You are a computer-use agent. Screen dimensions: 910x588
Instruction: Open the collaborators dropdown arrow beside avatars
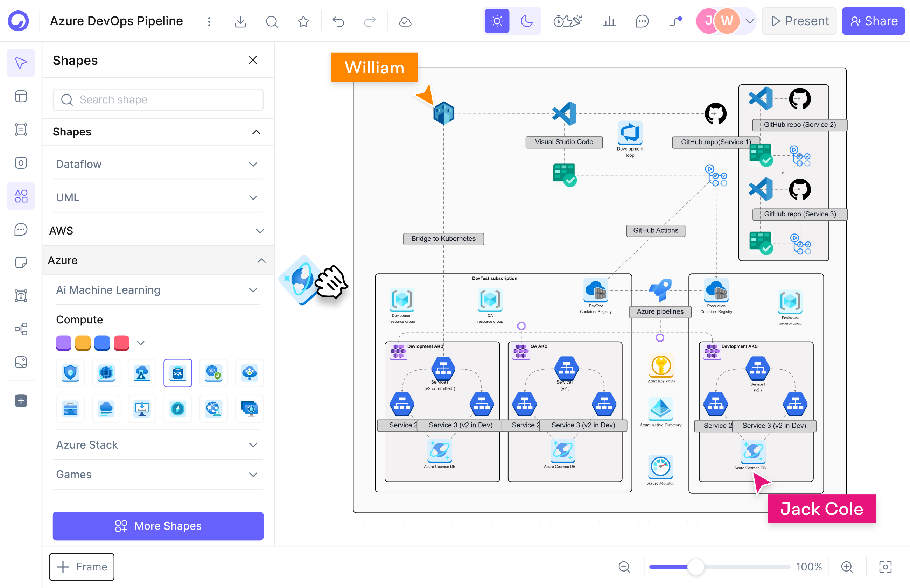pos(749,21)
